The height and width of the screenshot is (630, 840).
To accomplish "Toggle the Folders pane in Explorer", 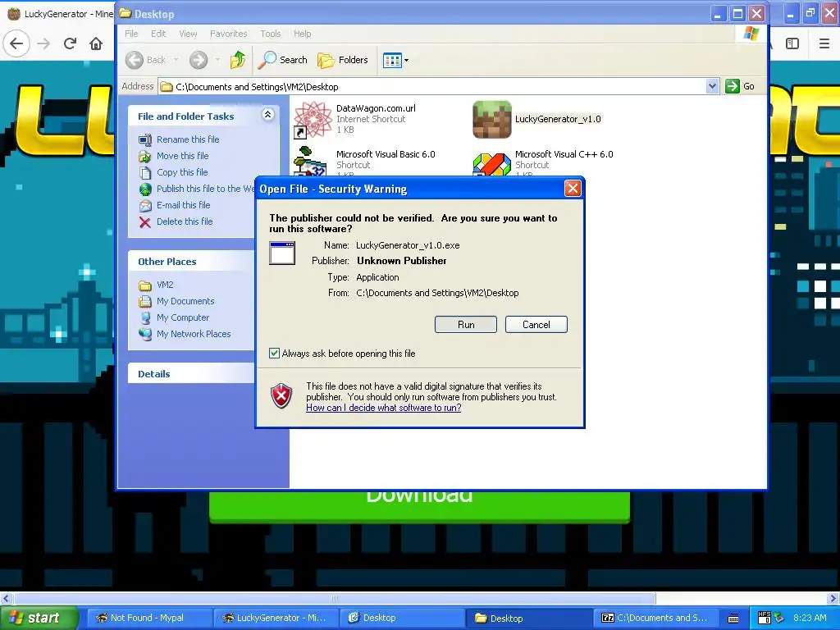I will (x=343, y=60).
